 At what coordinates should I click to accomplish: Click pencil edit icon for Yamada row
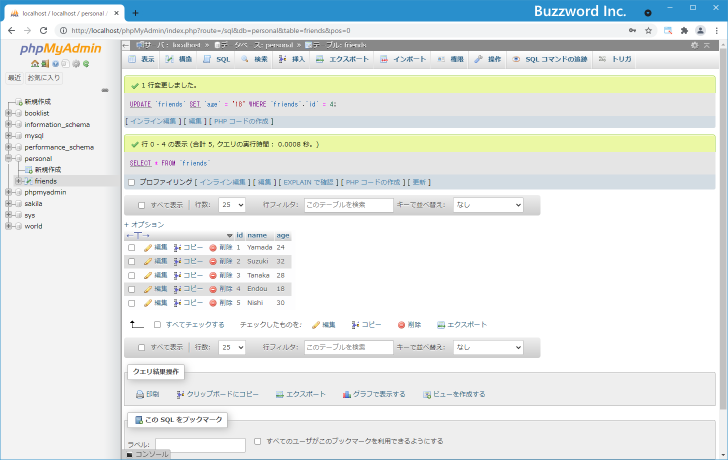tap(148, 247)
